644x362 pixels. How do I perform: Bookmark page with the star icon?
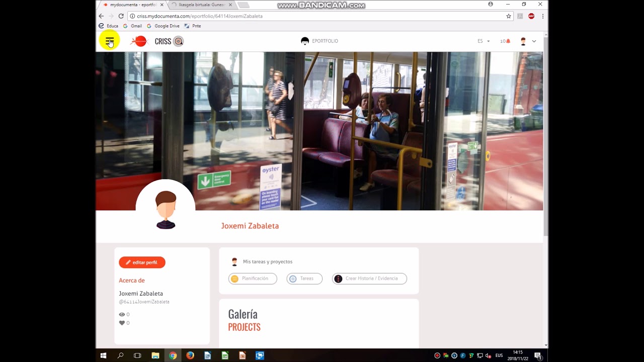509,16
